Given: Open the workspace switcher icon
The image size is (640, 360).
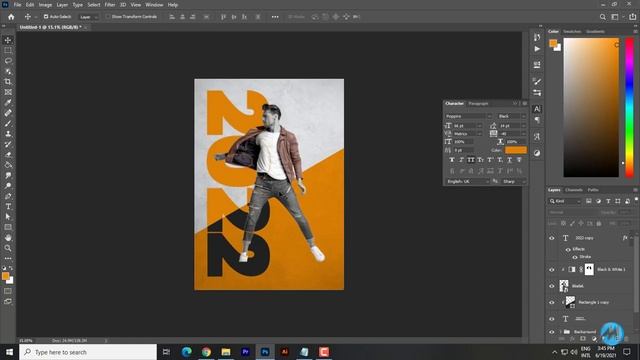Looking at the screenshot, I should (615, 17).
